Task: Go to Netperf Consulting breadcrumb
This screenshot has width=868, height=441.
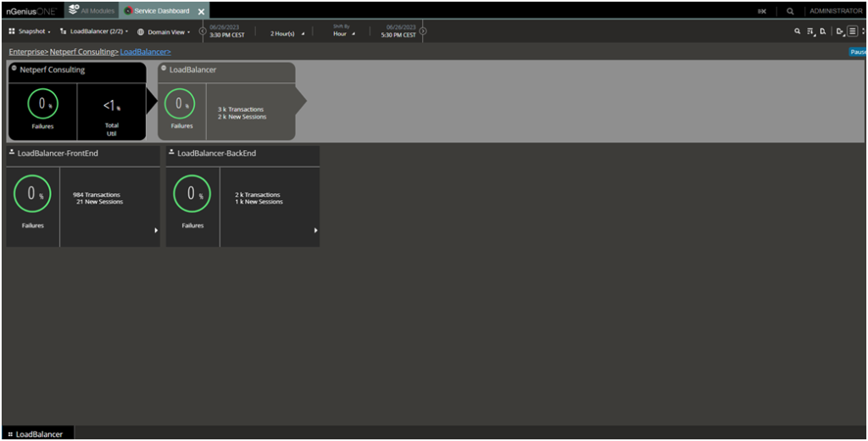Action: pyautogui.click(x=84, y=52)
